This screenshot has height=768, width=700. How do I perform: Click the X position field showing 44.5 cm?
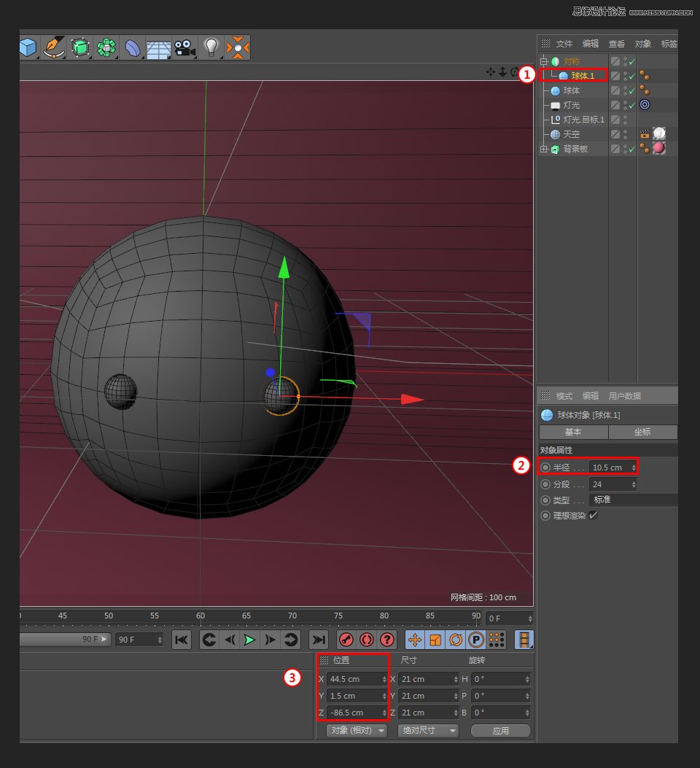point(353,678)
